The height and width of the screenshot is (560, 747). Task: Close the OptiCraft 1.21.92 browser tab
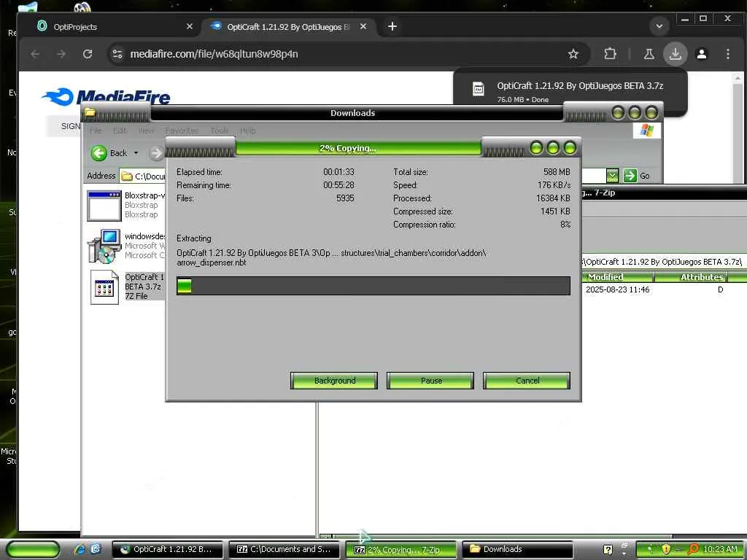pos(363,27)
